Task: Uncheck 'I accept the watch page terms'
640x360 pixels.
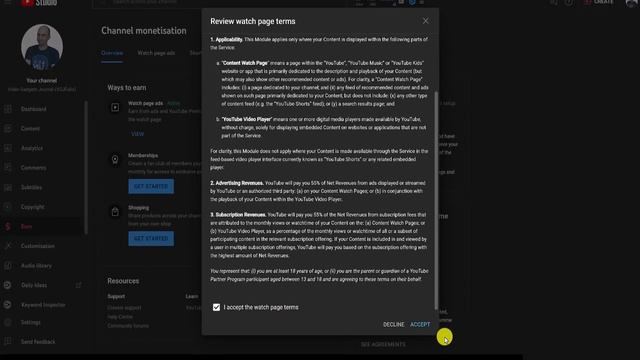Action: click(x=216, y=307)
